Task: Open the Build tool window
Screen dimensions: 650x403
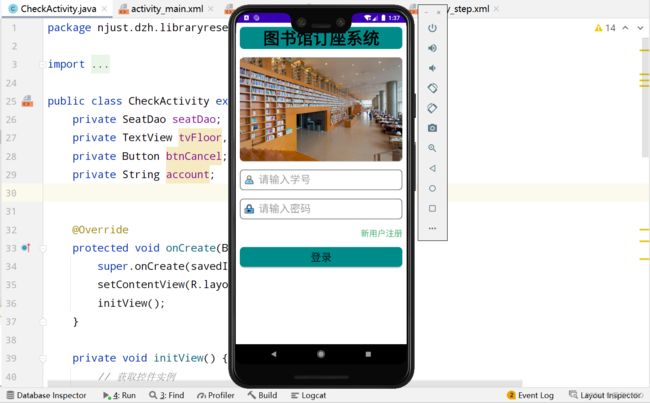Action: point(262,395)
